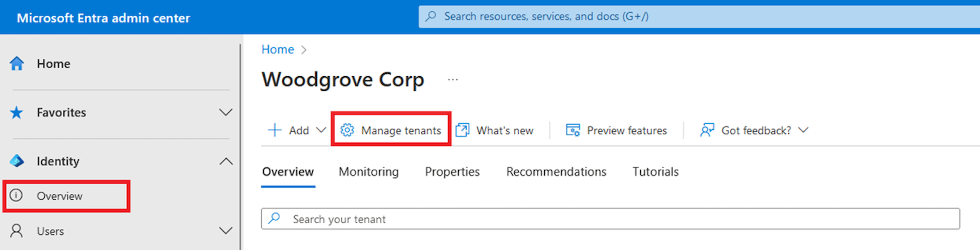Focus the Search resources, services, and docs field
The width and height of the screenshot is (980, 250).
[x=699, y=17]
